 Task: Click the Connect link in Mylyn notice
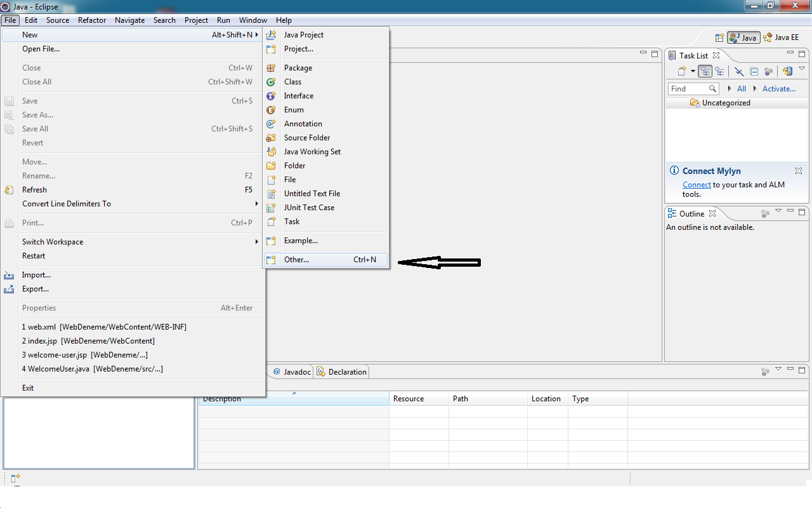(697, 185)
